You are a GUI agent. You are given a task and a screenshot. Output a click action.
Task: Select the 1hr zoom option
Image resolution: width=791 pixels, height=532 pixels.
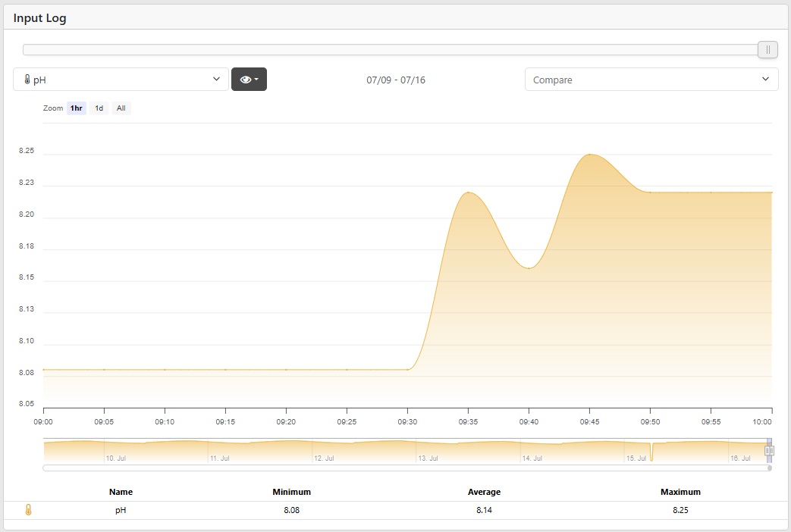(x=76, y=108)
